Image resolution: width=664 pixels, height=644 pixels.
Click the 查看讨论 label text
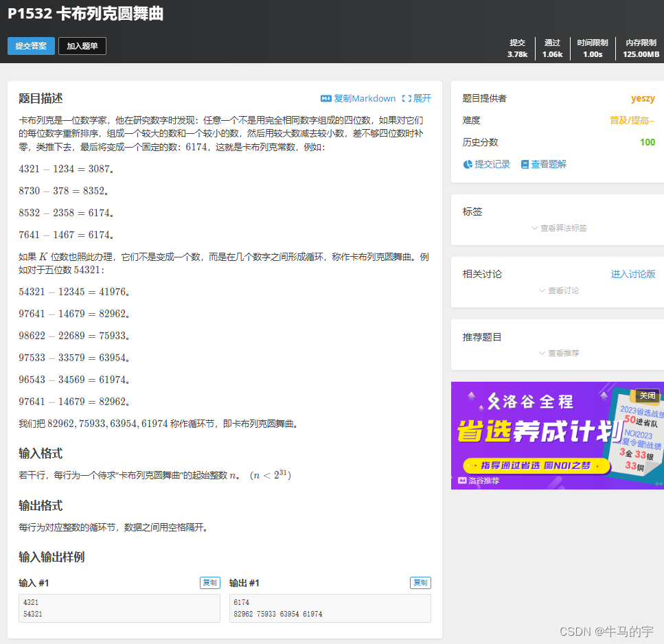(563, 290)
